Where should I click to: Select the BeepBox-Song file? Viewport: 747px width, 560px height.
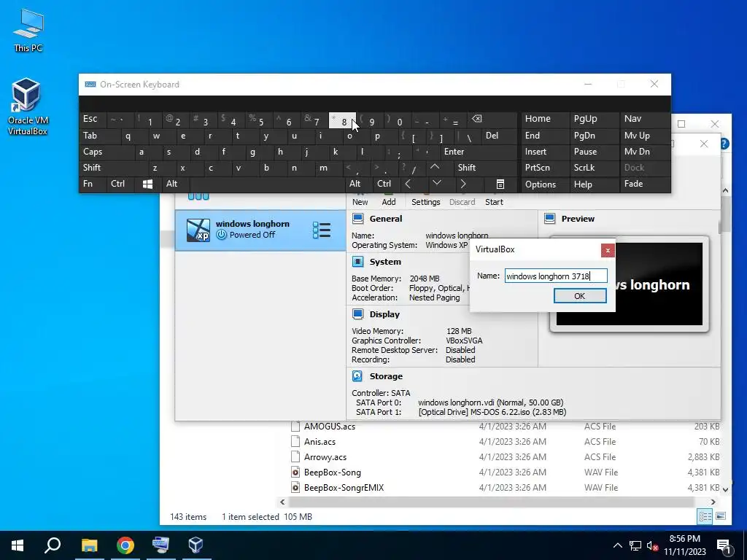[332, 472]
